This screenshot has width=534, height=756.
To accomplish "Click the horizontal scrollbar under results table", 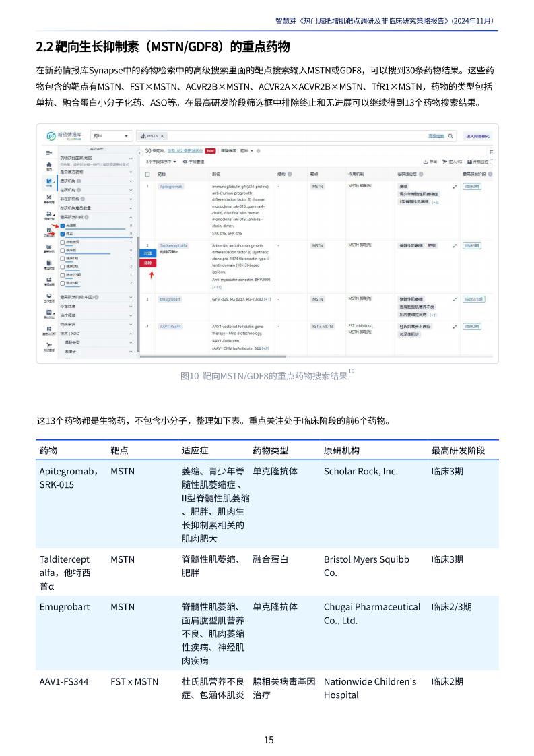I will pyautogui.click(x=213, y=357).
